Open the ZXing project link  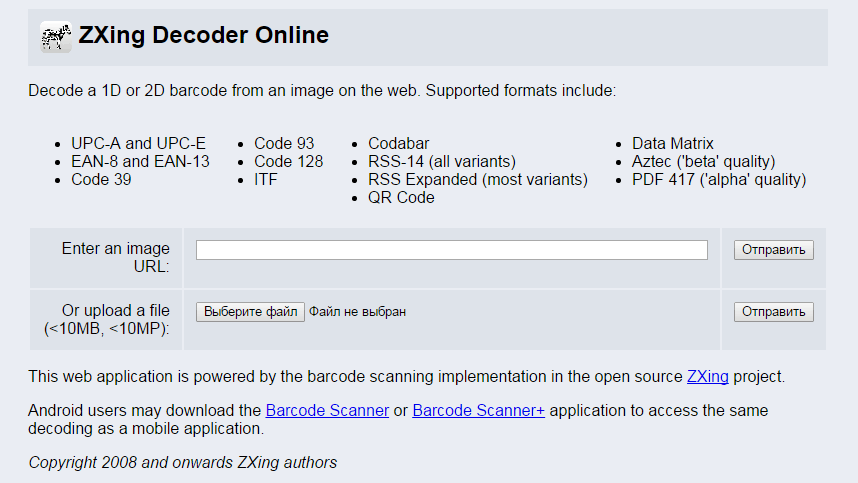[708, 376]
